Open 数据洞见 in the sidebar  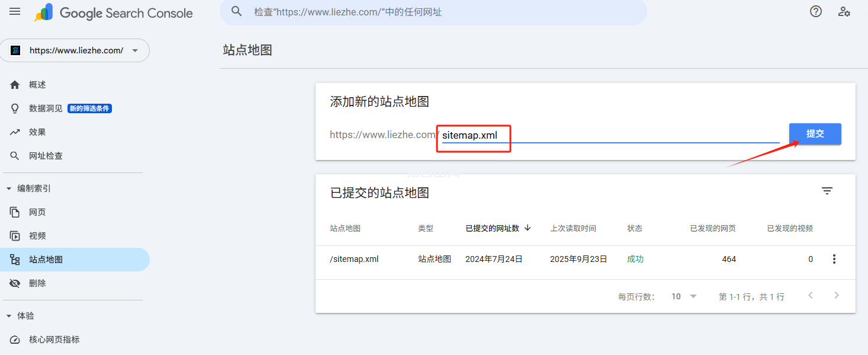coord(75,108)
